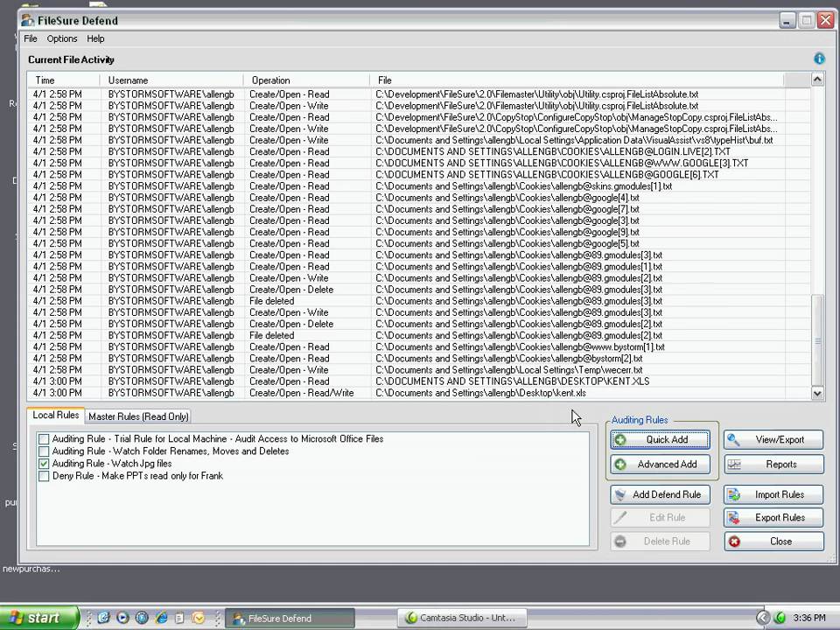Expand hidden system tray icons arrow
The width and height of the screenshot is (840, 630).
763,618
